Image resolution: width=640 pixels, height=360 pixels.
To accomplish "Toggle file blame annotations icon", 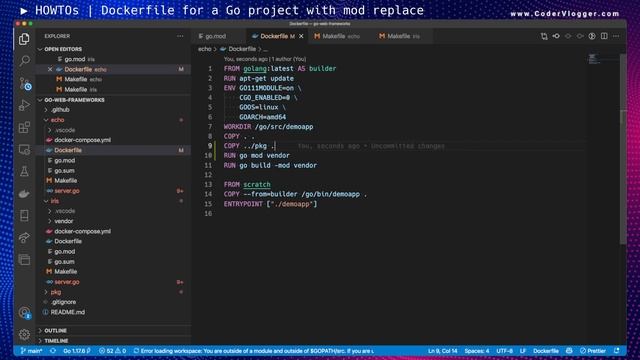I will pyautogui.click(x=592, y=36).
